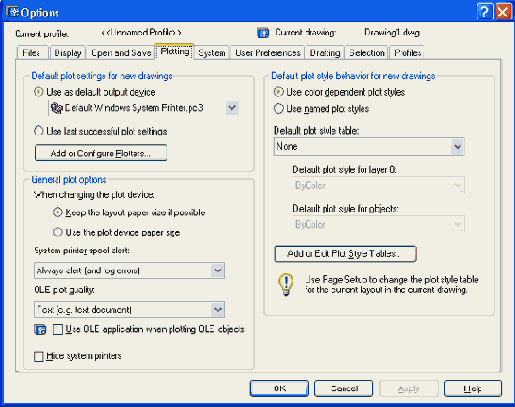
Task: Open the User Preferences tab
Action: (268, 53)
